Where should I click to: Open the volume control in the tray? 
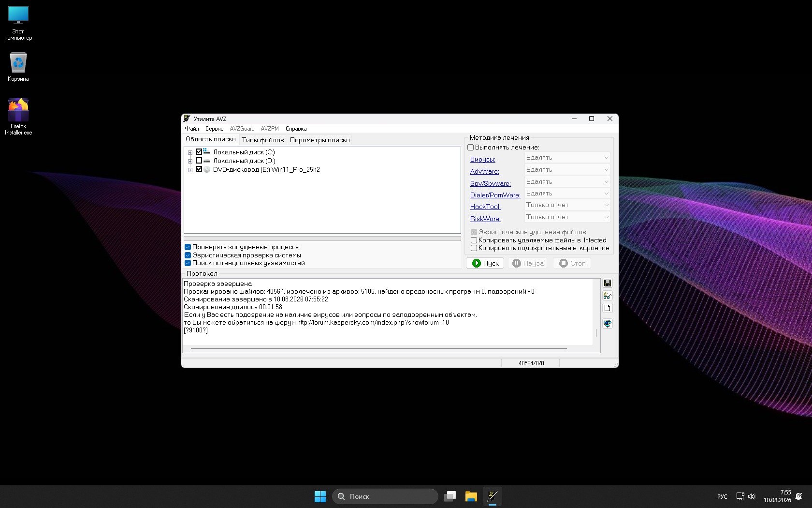click(752, 496)
